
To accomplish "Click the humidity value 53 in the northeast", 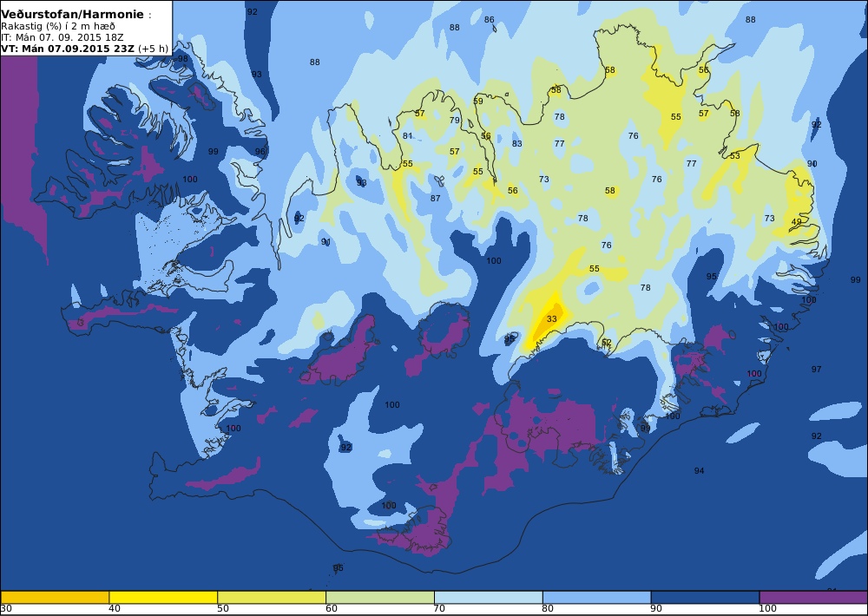I will 734,155.
